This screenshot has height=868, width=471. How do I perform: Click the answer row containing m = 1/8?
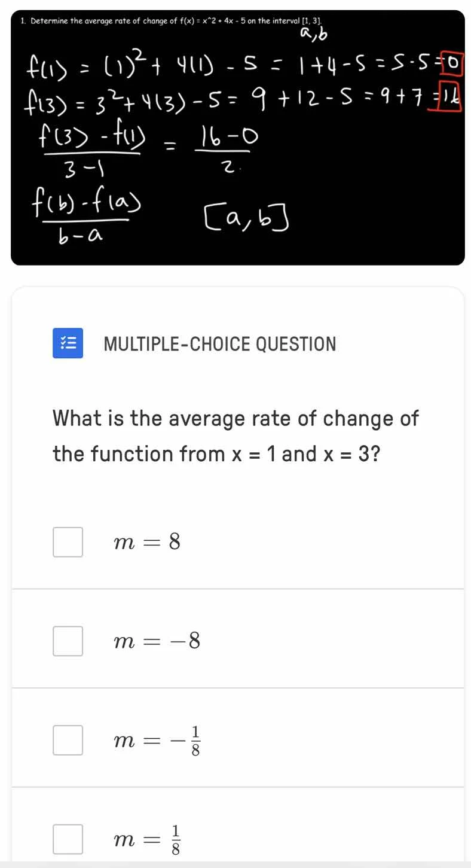click(235, 839)
